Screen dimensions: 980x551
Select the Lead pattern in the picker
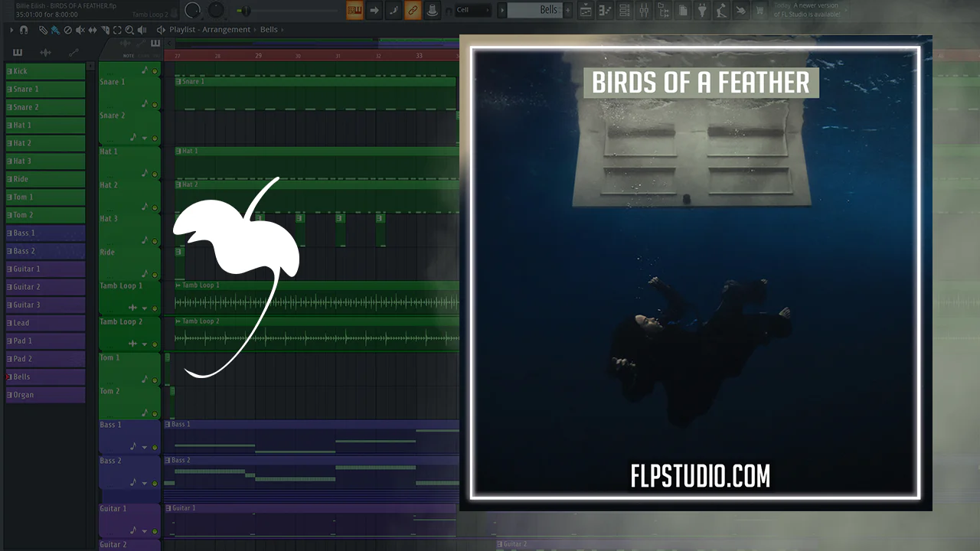[x=45, y=323]
